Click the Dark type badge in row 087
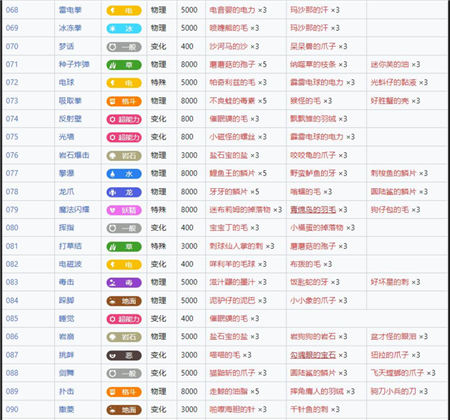Viewport: 450px width, 420px height. pyautogui.click(x=124, y=355)
